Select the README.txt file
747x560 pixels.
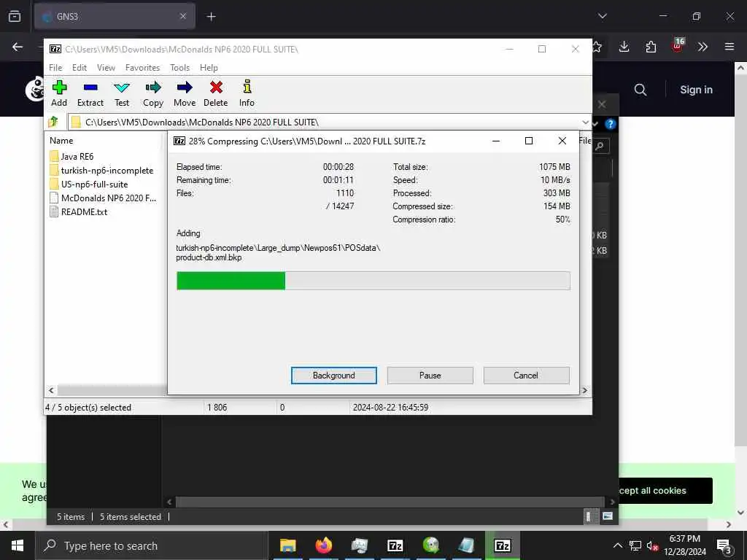coord(79,212)
